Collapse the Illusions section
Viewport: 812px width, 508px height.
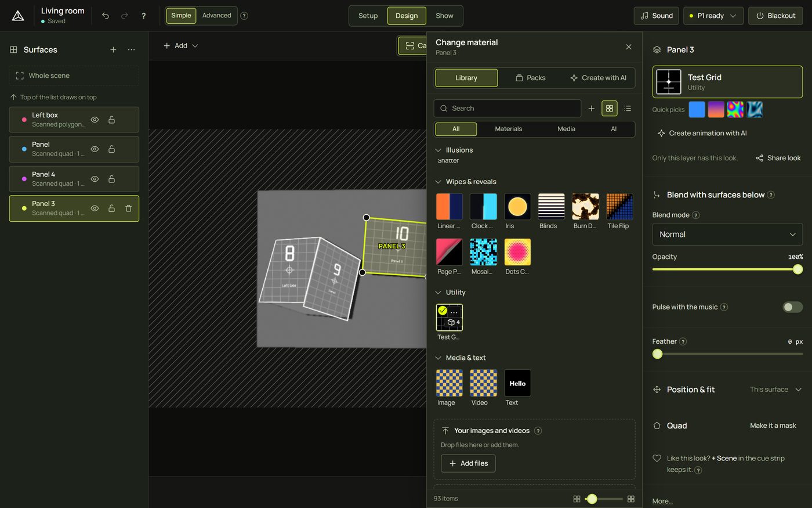coord(438,150)
